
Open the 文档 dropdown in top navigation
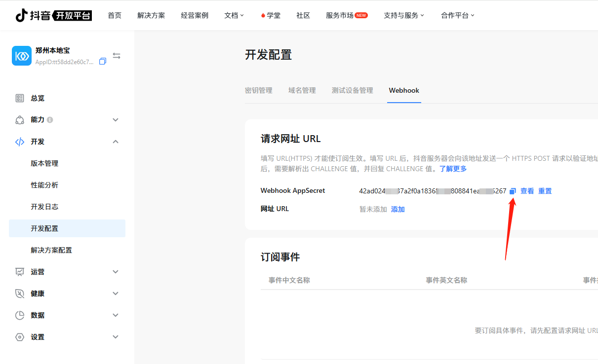tap(234, 15)
